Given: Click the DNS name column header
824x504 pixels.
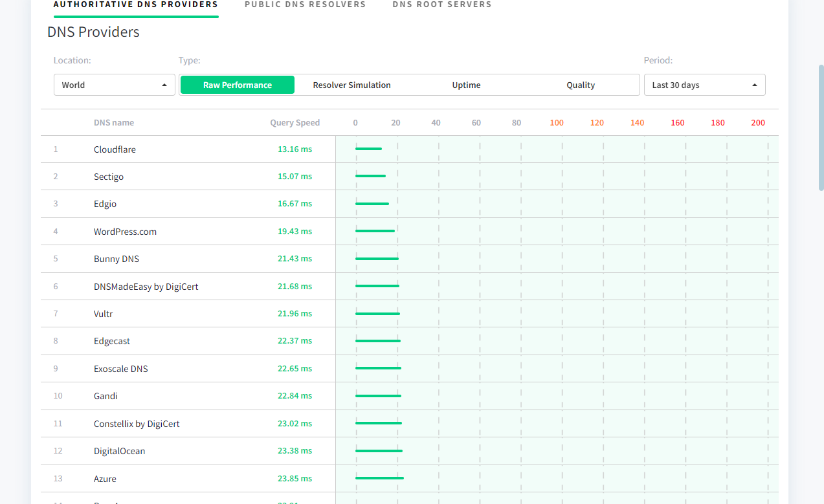Looking at the screenshot, I should coord(114,123).
